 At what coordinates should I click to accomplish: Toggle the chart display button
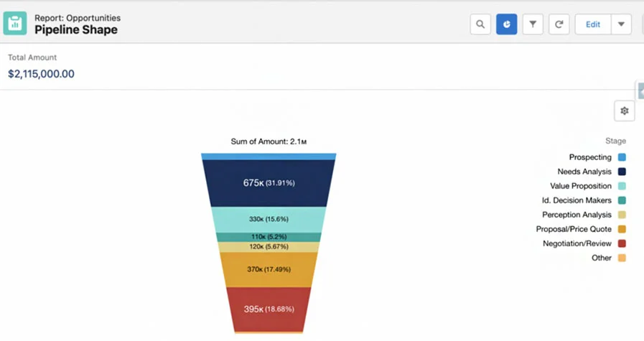coord(506,24)
